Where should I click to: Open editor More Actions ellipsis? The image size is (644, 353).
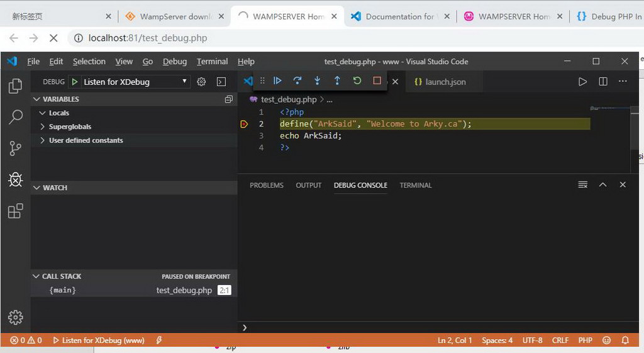pos(623,81)
